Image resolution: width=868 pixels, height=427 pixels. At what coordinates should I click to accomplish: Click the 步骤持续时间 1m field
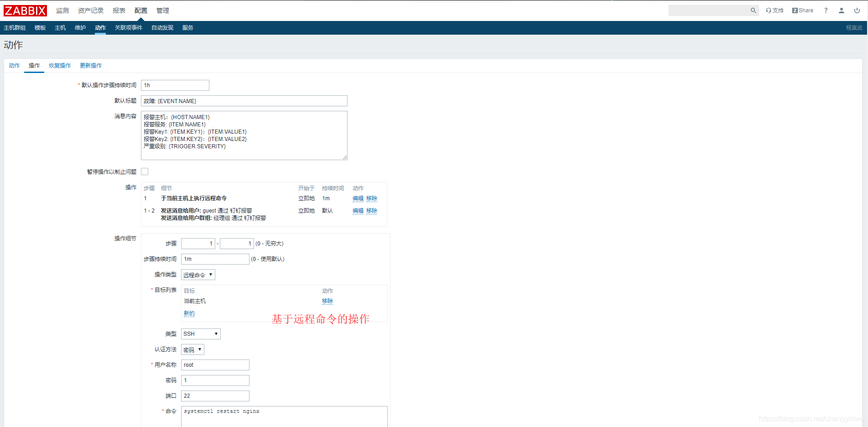(x=215, y=259)
